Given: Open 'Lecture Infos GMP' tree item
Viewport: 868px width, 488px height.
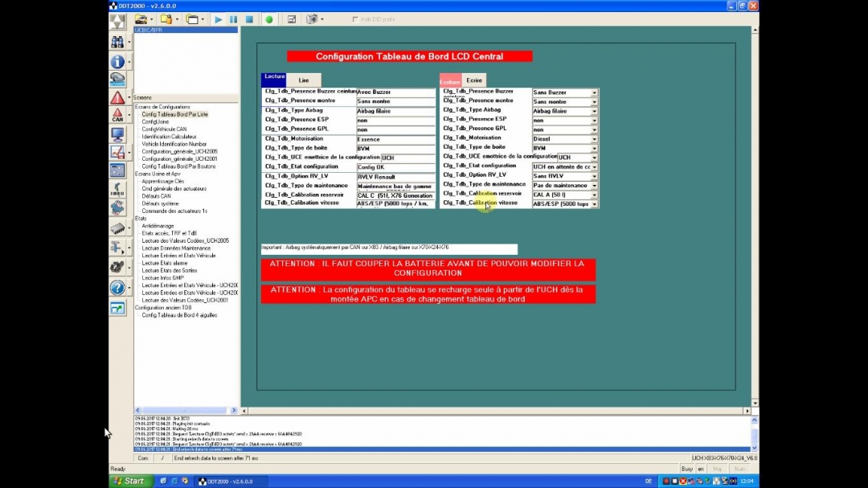Looking at the screenshot, I should [x=162, y=278].
